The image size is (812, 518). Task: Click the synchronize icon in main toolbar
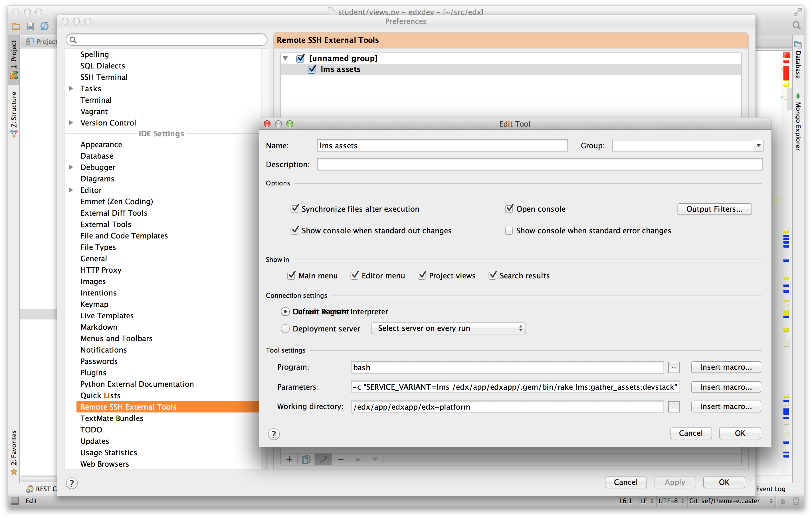45,26
